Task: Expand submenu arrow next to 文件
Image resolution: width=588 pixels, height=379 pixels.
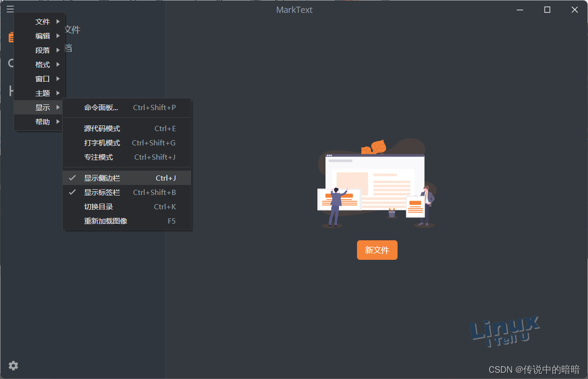Action: [58, 21]
